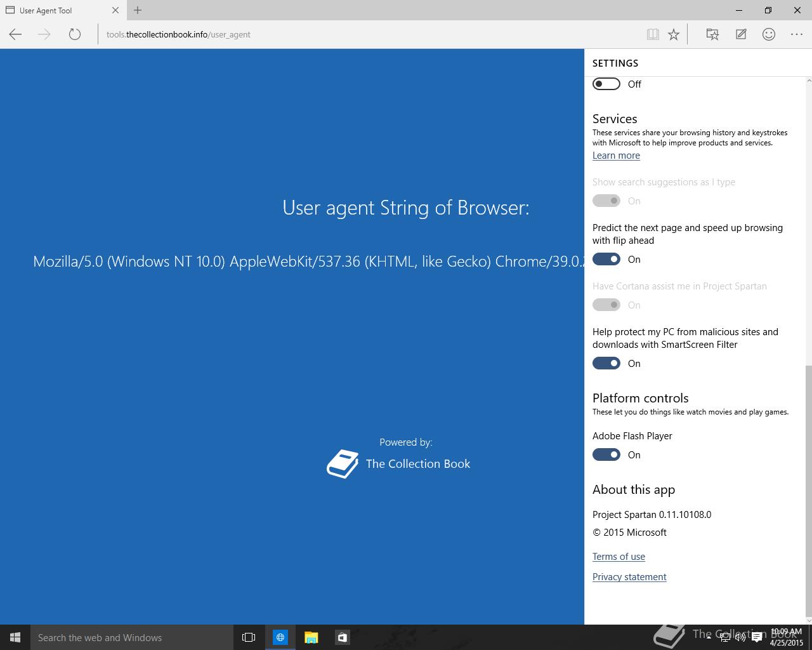Disable flip ahead page prediction toggle
Screen dimensions: 812x650
pos(606,259)
